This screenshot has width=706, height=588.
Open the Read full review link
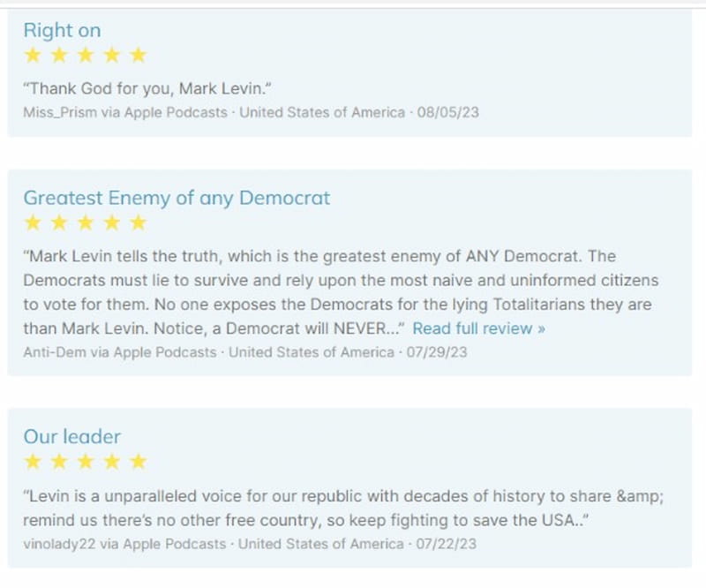coord(478,328)
